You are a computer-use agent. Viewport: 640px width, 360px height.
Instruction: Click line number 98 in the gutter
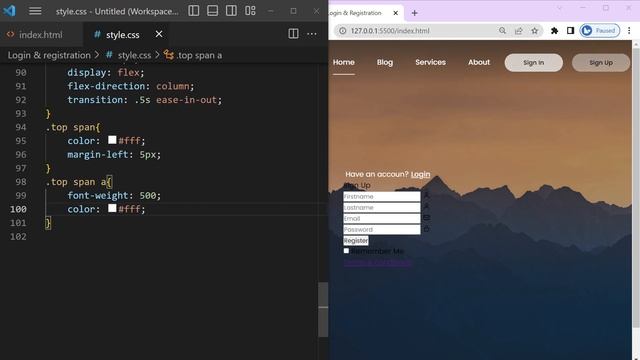pyautogui.click(x=21, y=182)
